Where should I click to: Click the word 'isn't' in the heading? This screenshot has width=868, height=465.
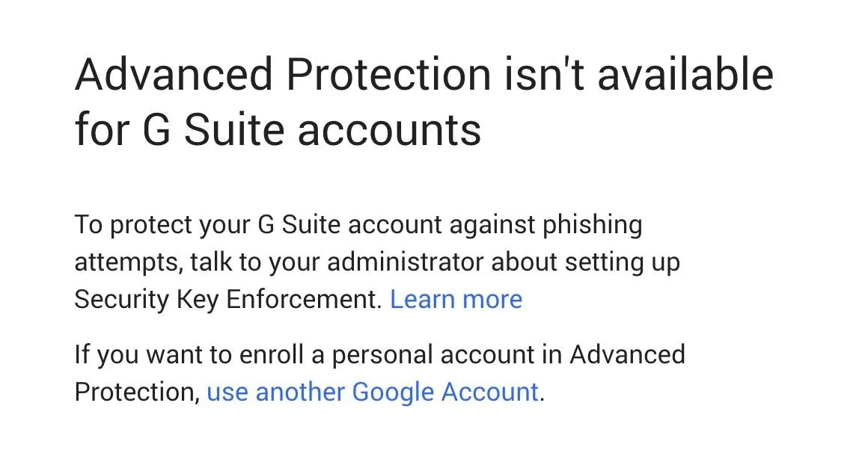click(544, 74)
